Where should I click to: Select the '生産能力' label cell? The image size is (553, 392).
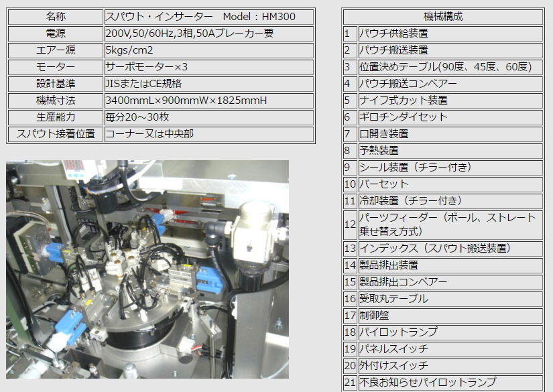click(56, 117)
